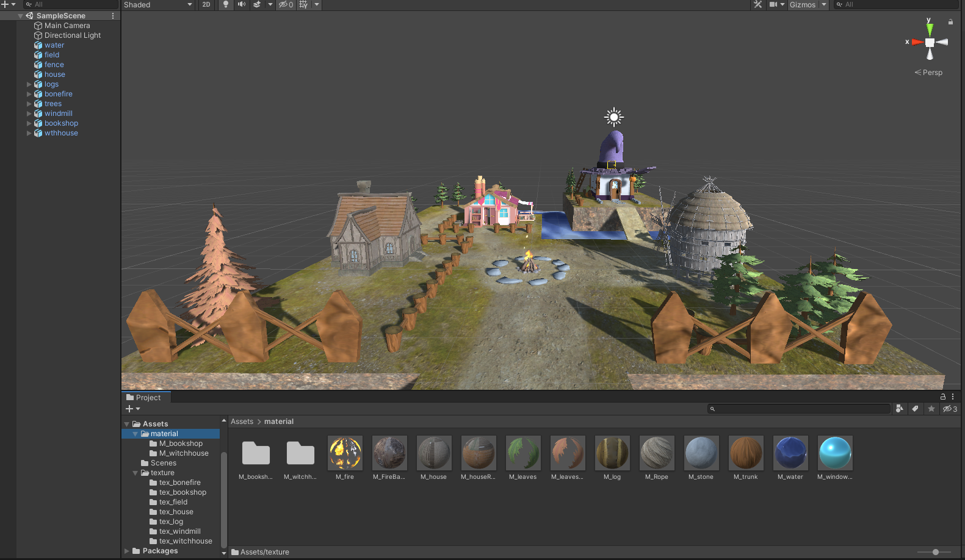Collapse the texture folder in Project tree
This screenshot has height=560, width=965.
(136, 473)
